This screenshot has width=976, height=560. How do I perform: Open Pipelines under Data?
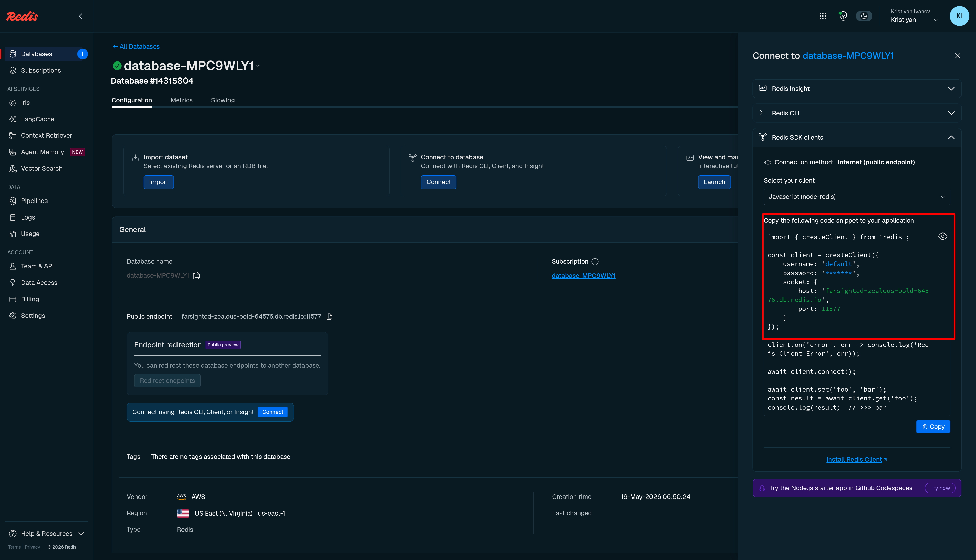pos(34,201)
